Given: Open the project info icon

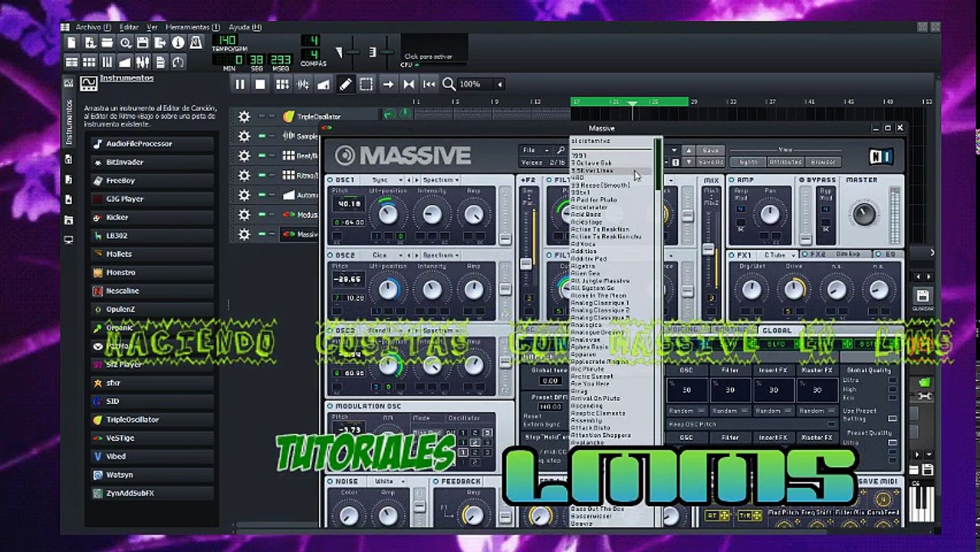Looking at the screenshot, I should click(178, 43).
